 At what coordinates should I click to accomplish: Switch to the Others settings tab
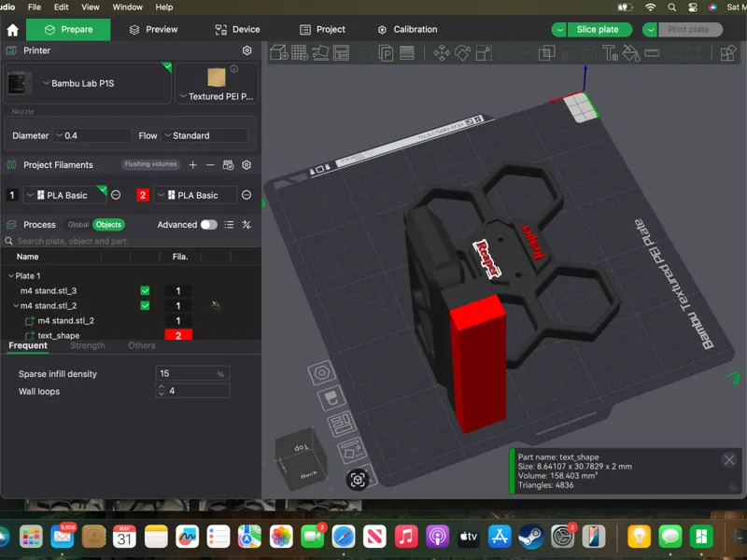pos(142,345)
